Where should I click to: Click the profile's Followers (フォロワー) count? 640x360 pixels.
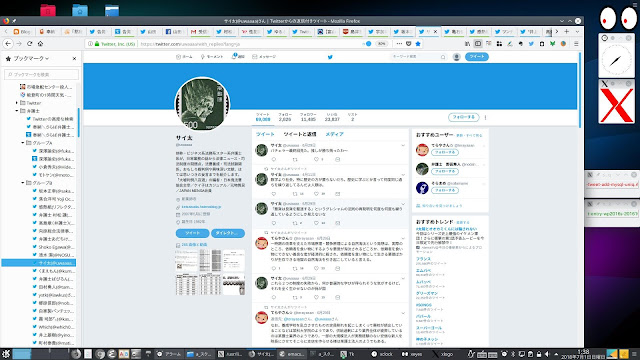(308, 117)
